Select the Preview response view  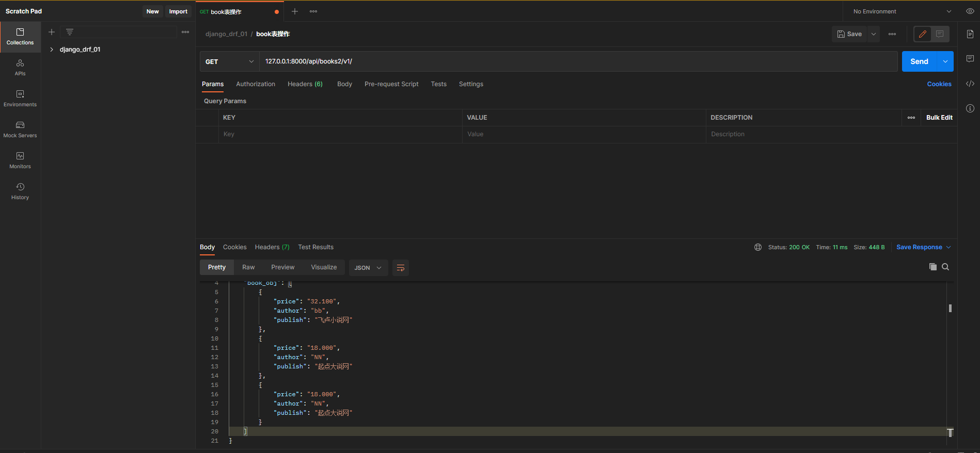click(x=283, y=267)
